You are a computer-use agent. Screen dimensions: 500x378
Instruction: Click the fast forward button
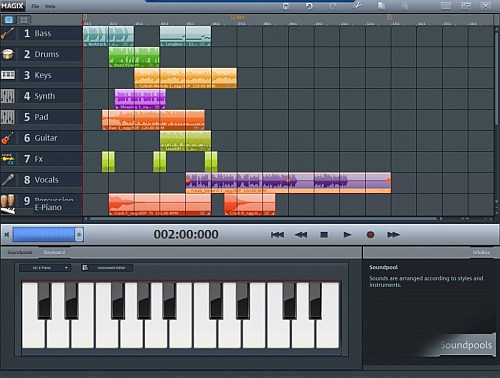click(x=393, y=235)
